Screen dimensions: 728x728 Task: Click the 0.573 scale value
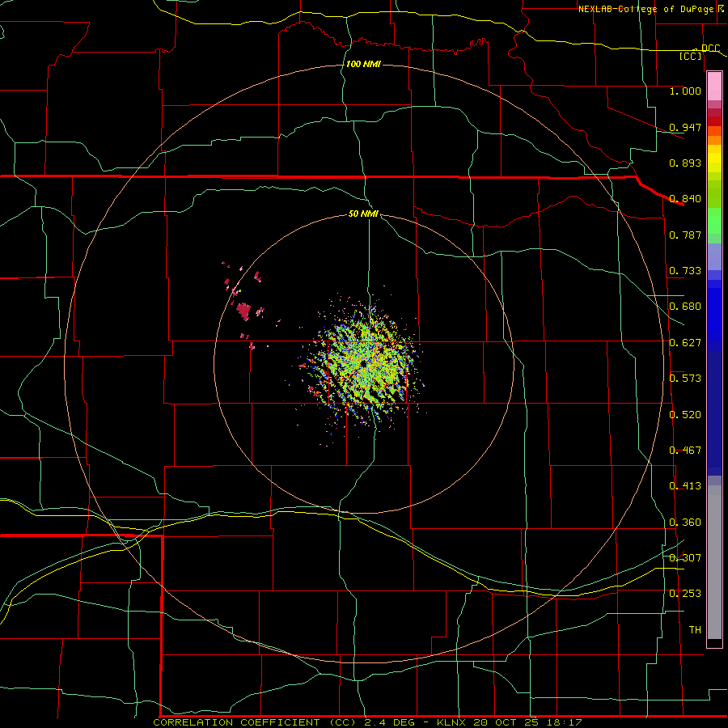click(x=685, y=379)
